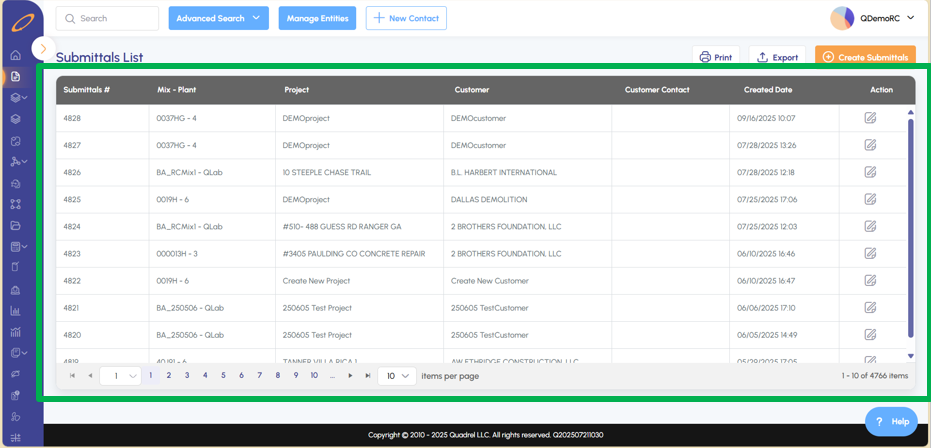Go to the next page arrow
The height and width of the screenshot is (448, 931).
(350, 376)
